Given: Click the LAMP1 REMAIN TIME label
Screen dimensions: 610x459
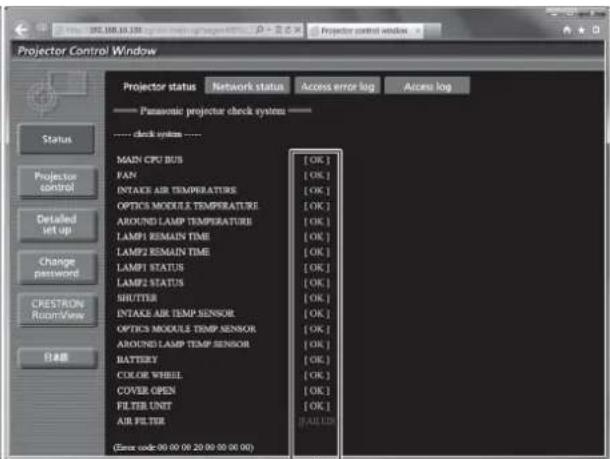Looking at the screenshot, I should pos(163,237).
